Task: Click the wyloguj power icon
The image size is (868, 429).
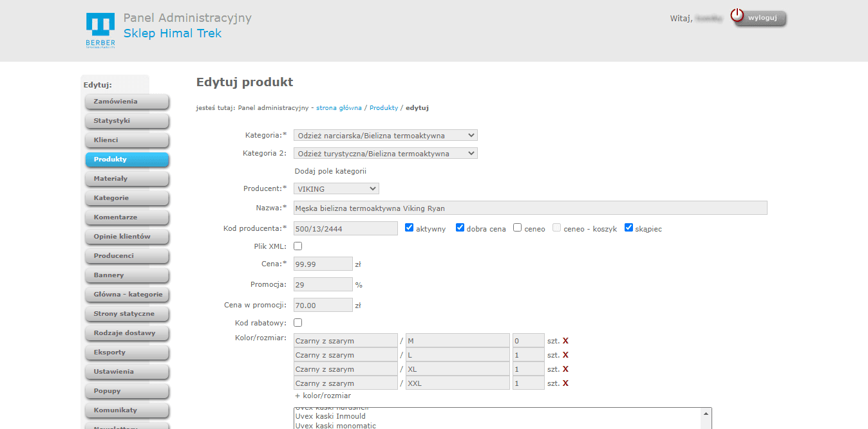Action: click(x=737, y=16)
